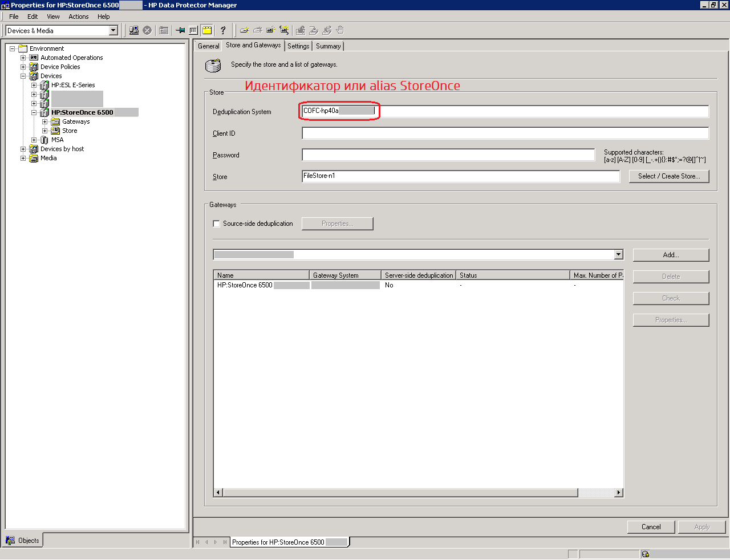The width and height of the screenshot is (730, 560).
Task: Click the Deduplication System input field
Action: coord(505,111)
